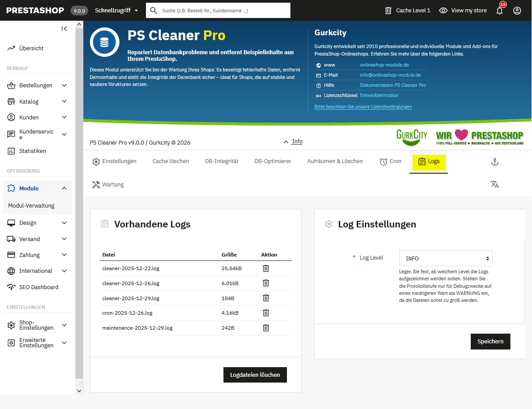532x409 pixels.
Task: Expand Kunden sidebar menu
Action: click(x=64, y=118)
